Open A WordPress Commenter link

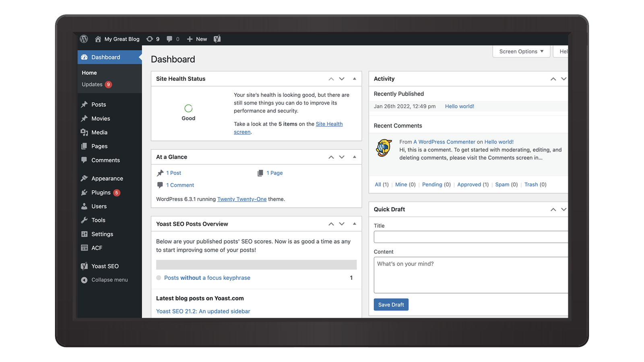(444, 142)
